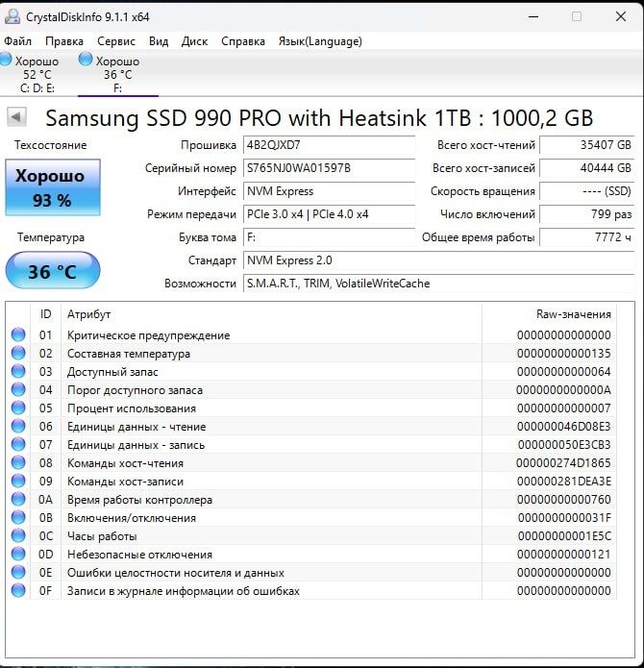Open the Файл menu
644x668 pixels.
coord(17,41)
